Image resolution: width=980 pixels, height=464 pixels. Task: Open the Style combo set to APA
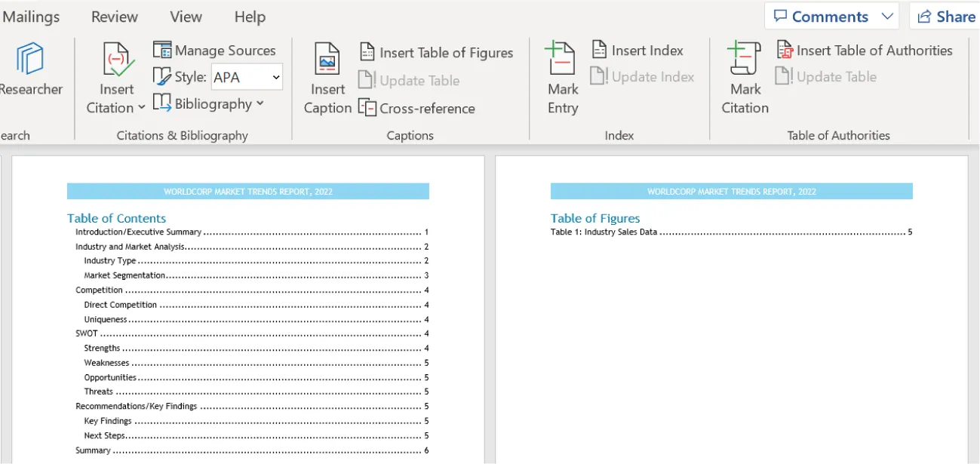tap(247, 77)
